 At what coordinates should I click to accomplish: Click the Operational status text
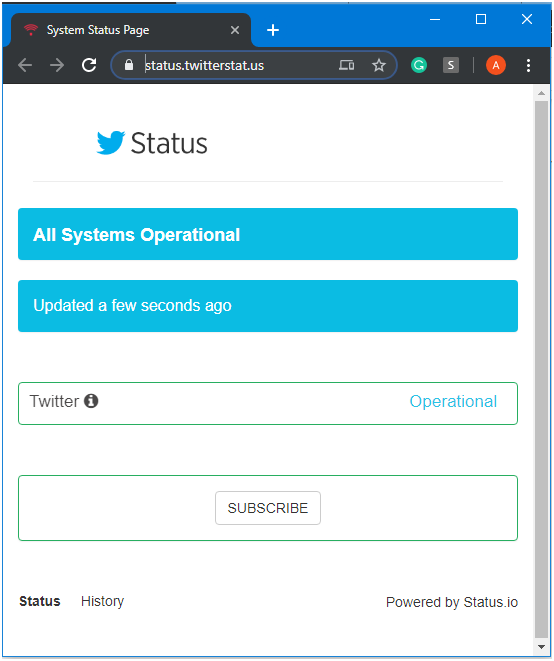coord(453,401)
